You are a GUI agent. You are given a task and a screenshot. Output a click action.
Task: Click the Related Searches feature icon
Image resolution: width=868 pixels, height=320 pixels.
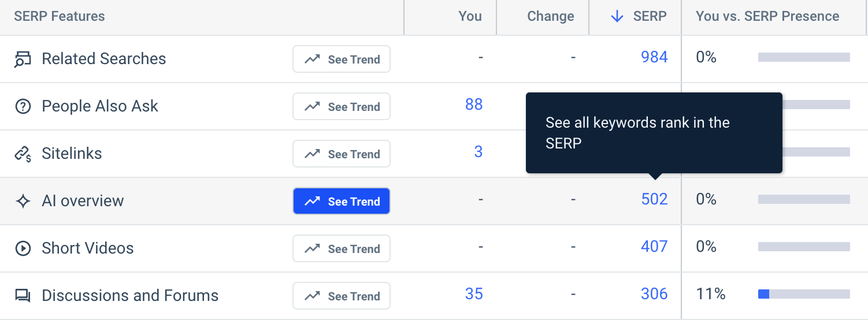point(23,59)
